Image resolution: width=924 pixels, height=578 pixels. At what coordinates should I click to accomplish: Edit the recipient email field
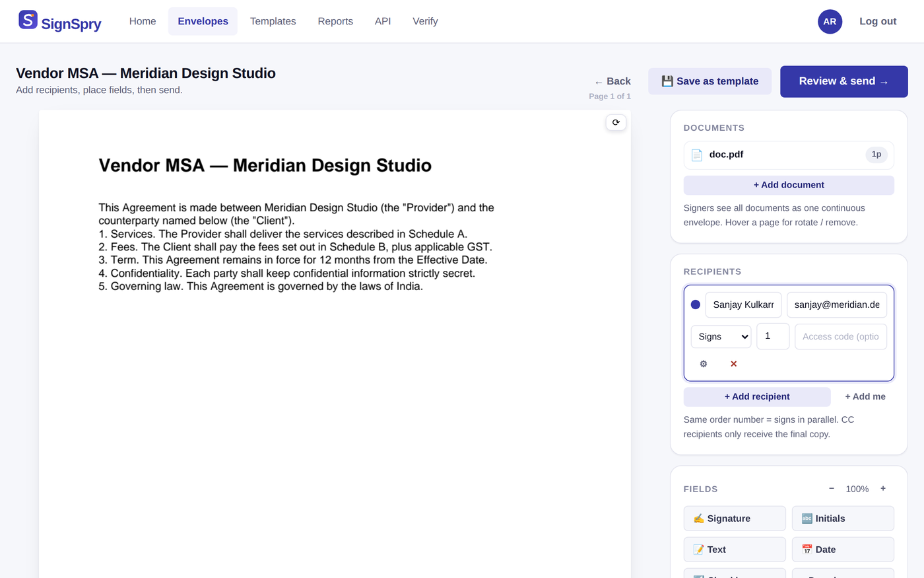(837, 305)
